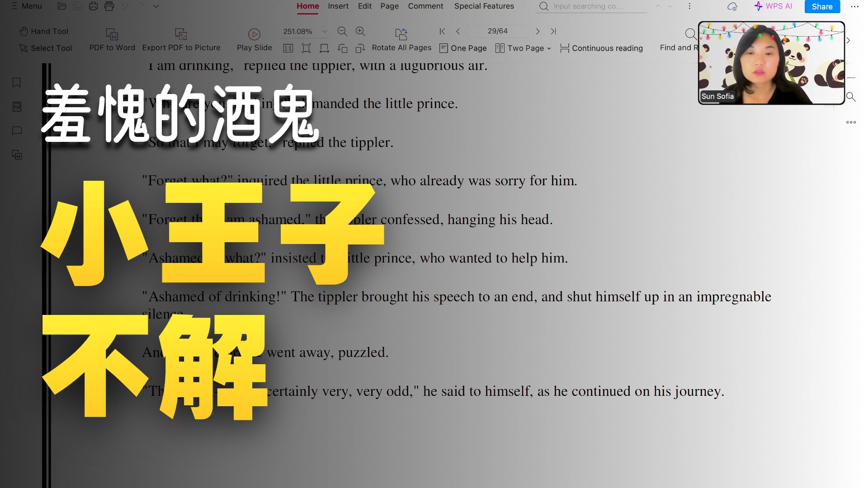The height and width of the screenshot is (488, 868).
Task: Open the vertical three-dot options menu
Action: [689, 6]
